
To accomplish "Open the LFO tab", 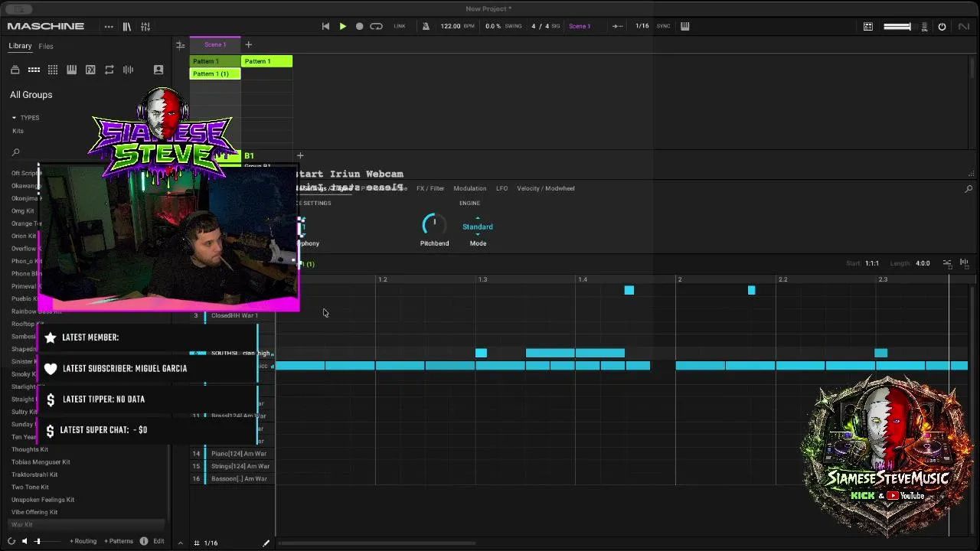I will click(x=501, y=188).
